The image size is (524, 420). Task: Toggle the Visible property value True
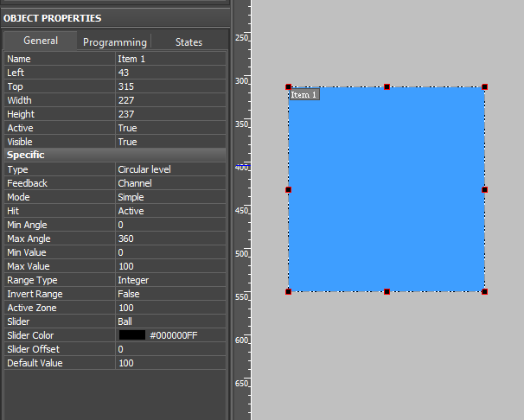pos(169,142)
